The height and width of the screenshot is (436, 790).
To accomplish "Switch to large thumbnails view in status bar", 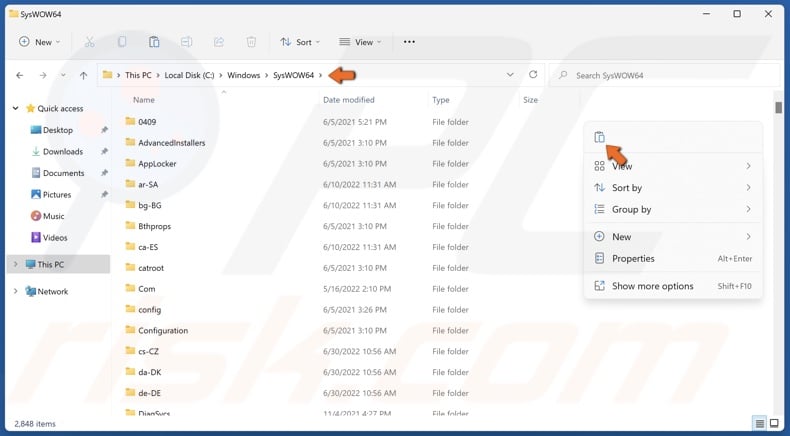I will pyautogui.click(x=774, y=423).
